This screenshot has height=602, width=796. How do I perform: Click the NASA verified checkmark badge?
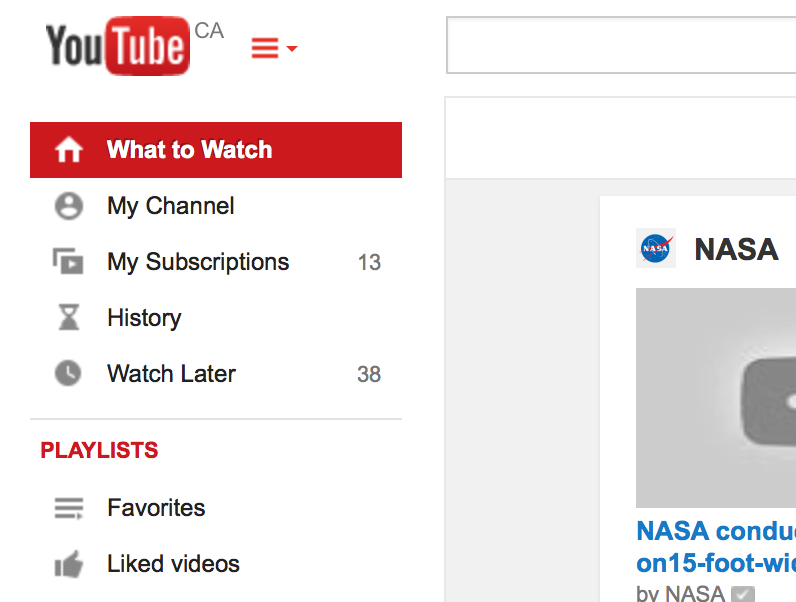[743, 594]
